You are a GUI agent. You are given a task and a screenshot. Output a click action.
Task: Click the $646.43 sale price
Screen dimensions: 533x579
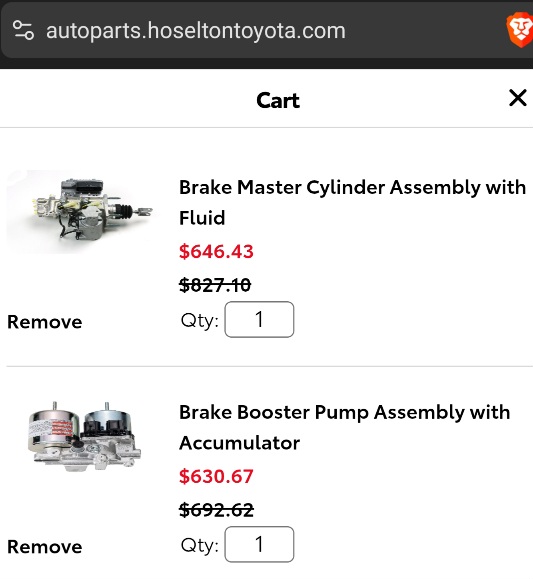(x=216, y=251)
